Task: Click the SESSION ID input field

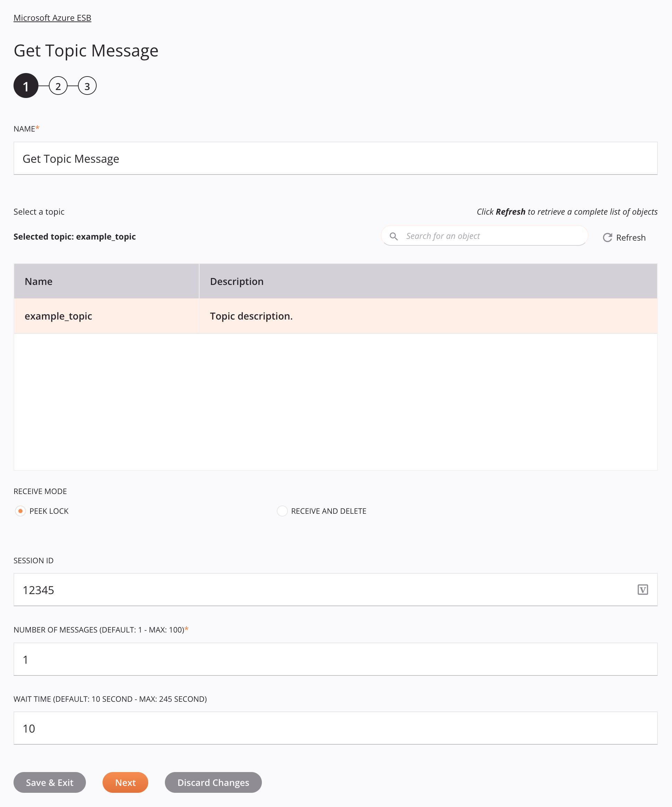Action: (x=335, y=590)
